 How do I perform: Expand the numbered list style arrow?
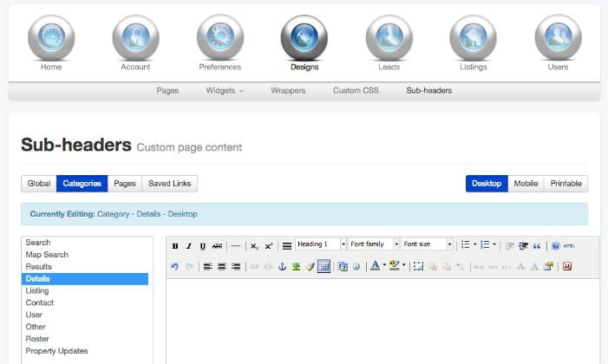[494, 244]
